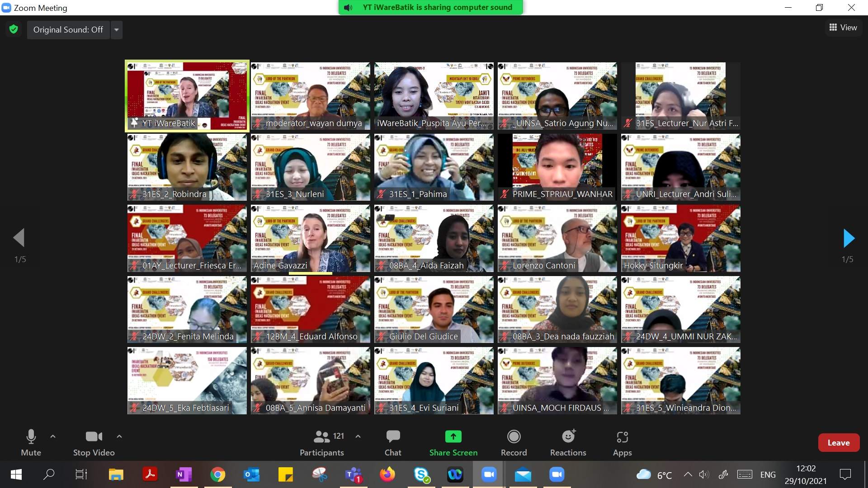The height and width of the screenshot is (488, 868).
Task: Expand participants options arrow beside 121
Action: (358, 436)
